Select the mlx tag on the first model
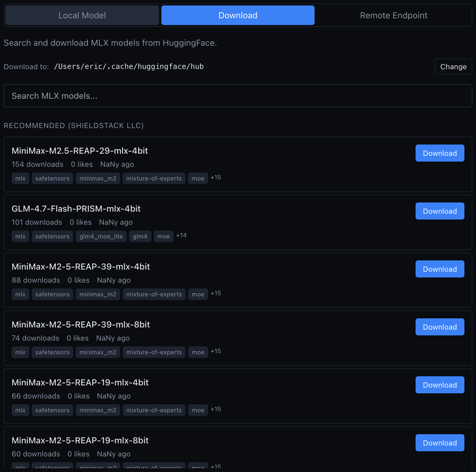 [20, 178]
